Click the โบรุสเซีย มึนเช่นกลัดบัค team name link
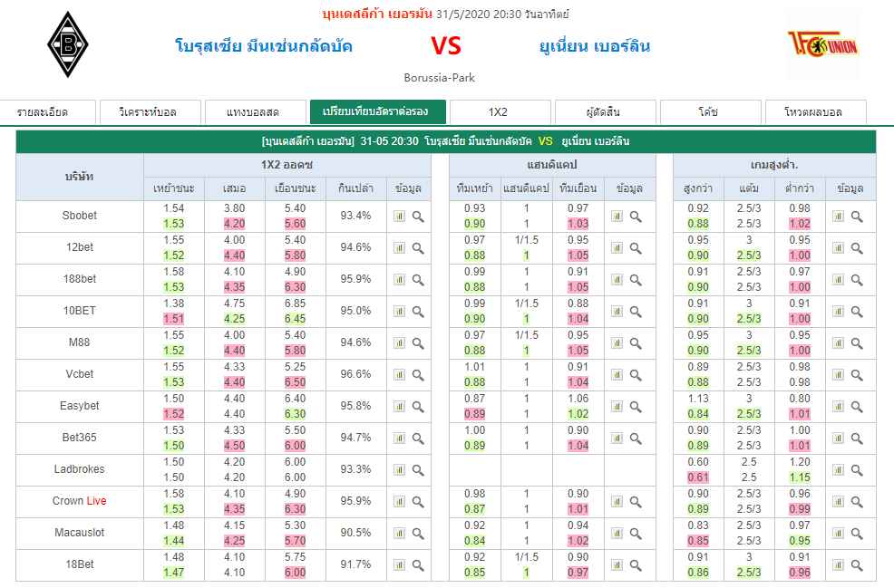Image resolution: width=894 pixels, height=588 pixels. coord(264,46)
